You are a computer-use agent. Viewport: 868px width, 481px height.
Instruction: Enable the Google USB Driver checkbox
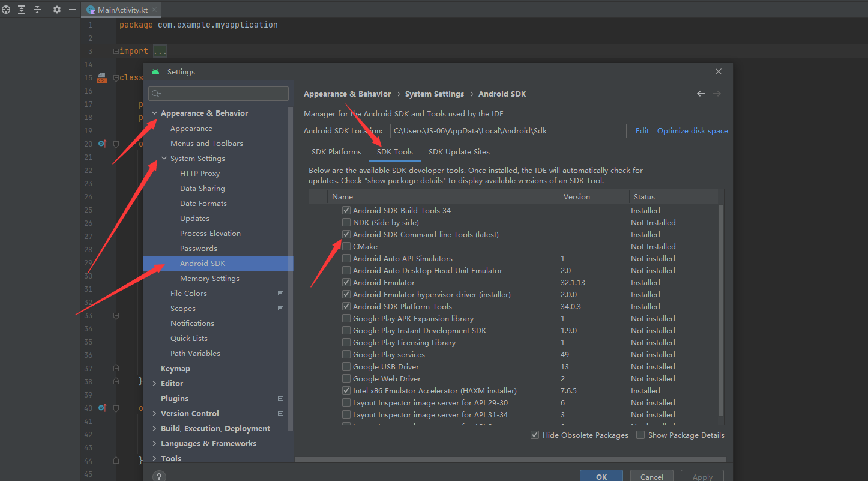coord(346,366)
